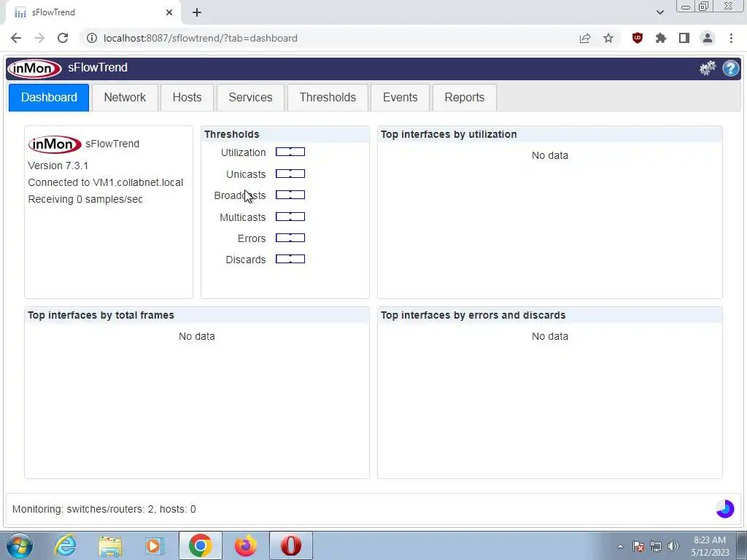Share this page icon in address bar
The image size is (747, 560).
(585, 38)
